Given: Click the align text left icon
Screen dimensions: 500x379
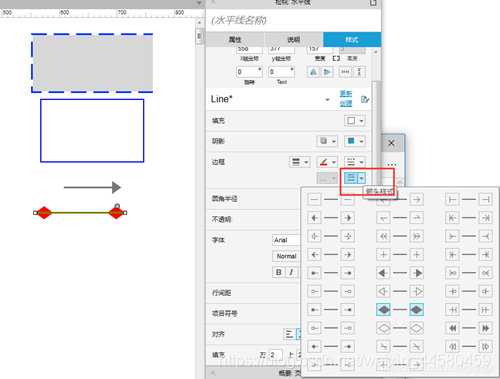Looking at the screenshot, I should pos(289,334).
